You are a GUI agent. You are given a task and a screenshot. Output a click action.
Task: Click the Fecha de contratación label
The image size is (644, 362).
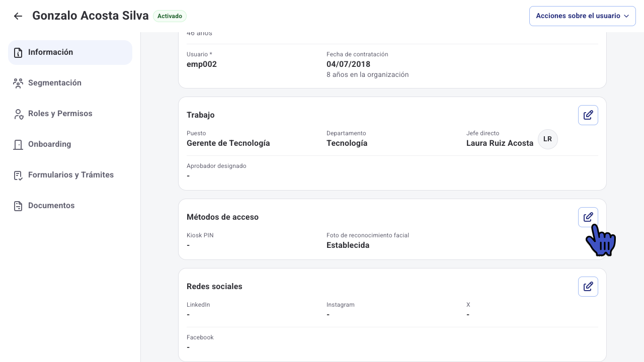point(357,54)
